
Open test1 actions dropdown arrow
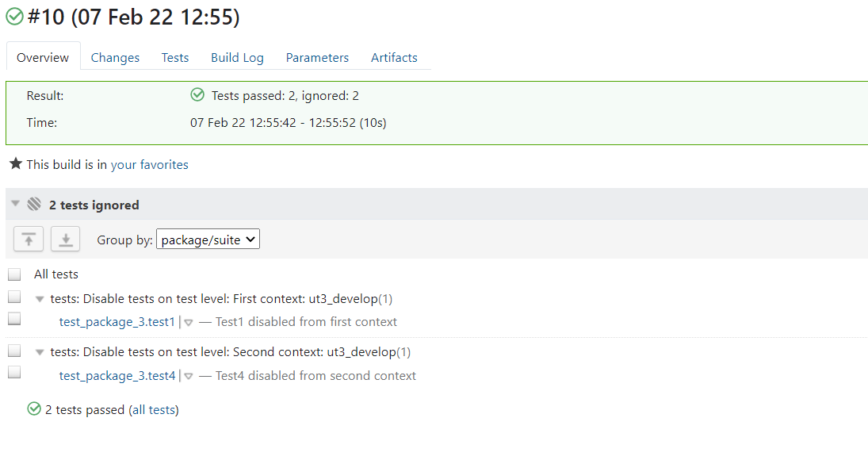(189, 322)
